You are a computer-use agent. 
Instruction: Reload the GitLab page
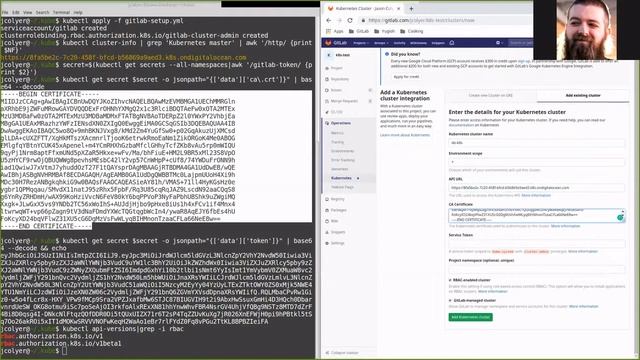(x=350, y=20)
